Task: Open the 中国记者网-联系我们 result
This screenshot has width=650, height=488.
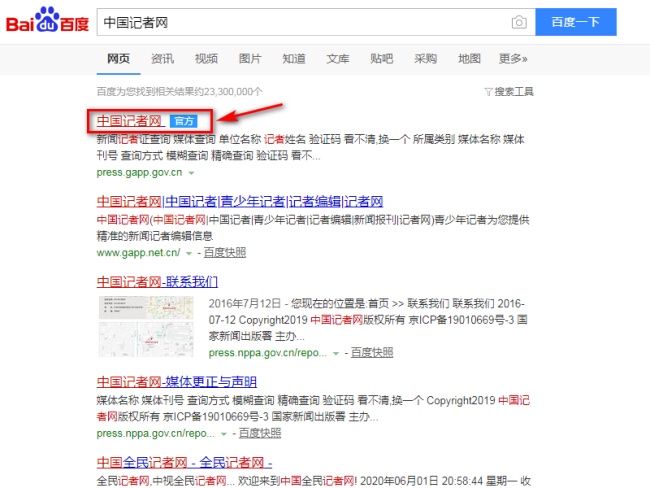Action: [157, 282]
